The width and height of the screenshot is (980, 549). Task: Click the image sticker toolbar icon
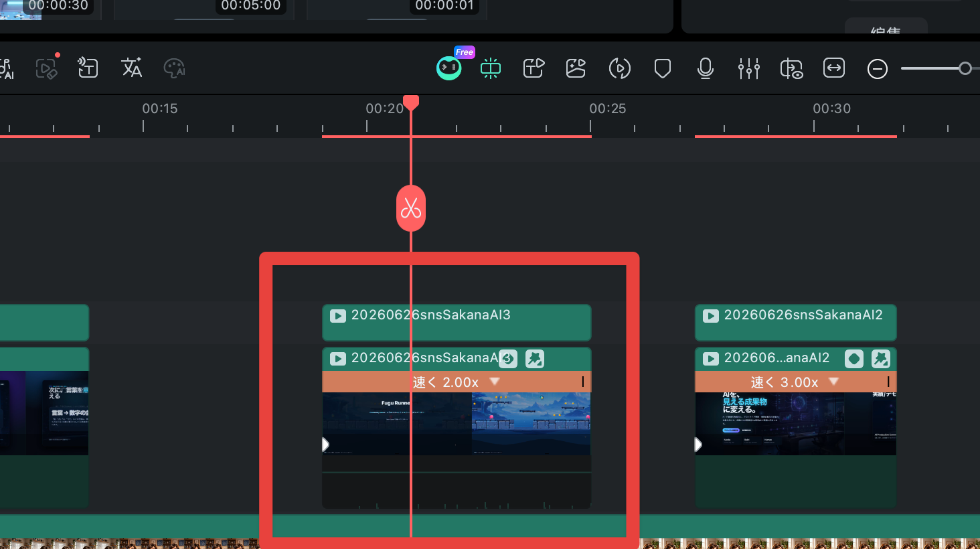point(576,68)
